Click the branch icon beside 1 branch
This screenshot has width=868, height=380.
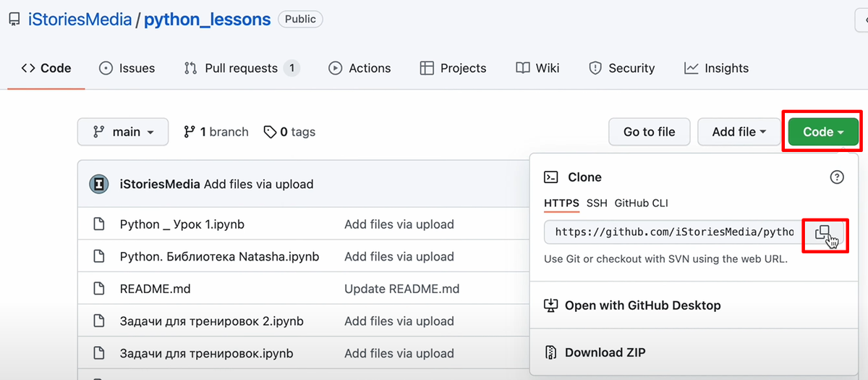tap(190, 132)
